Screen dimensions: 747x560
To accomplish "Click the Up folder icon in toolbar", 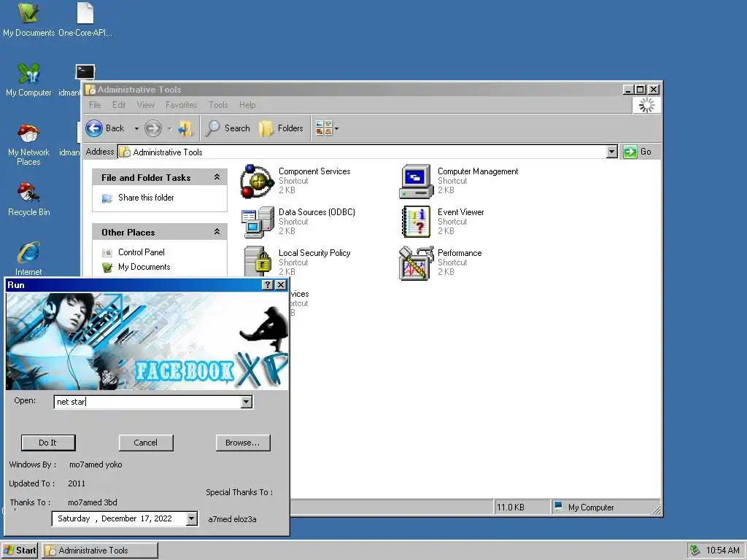I will coord(185,128).
